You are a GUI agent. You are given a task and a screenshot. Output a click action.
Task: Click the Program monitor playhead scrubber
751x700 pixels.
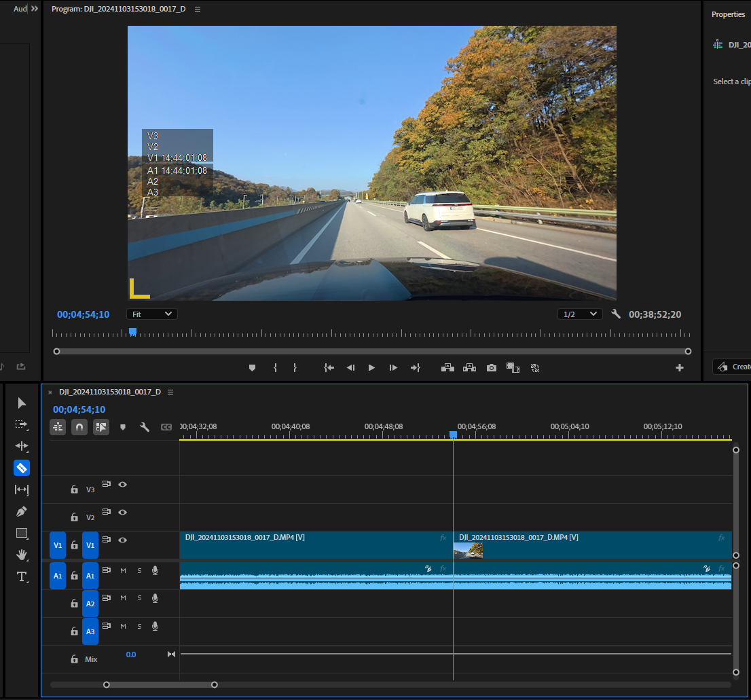pyautogui.click(x=133, y=331)
